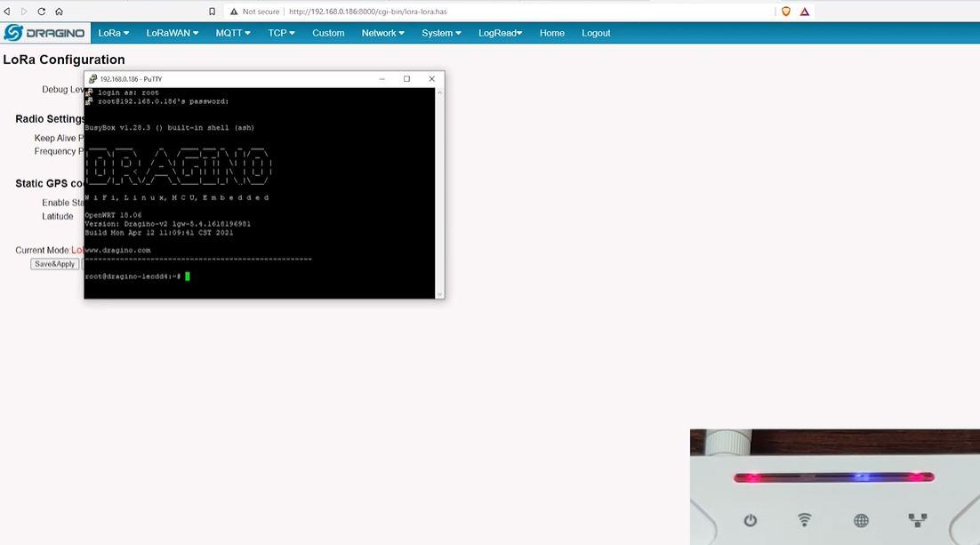Screen dimensions: 980x545
Task: Expand the MQTT menu
Action: point(233,33)
